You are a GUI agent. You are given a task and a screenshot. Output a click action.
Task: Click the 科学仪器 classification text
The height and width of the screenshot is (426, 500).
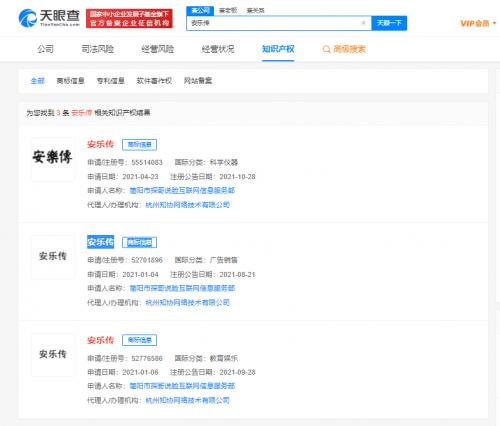coord(224,163)
